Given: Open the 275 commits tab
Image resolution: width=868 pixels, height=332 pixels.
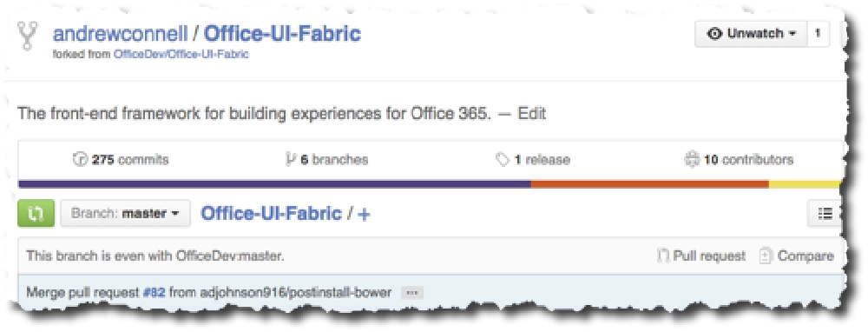Looking at the screenshot, I should (122, 160).
